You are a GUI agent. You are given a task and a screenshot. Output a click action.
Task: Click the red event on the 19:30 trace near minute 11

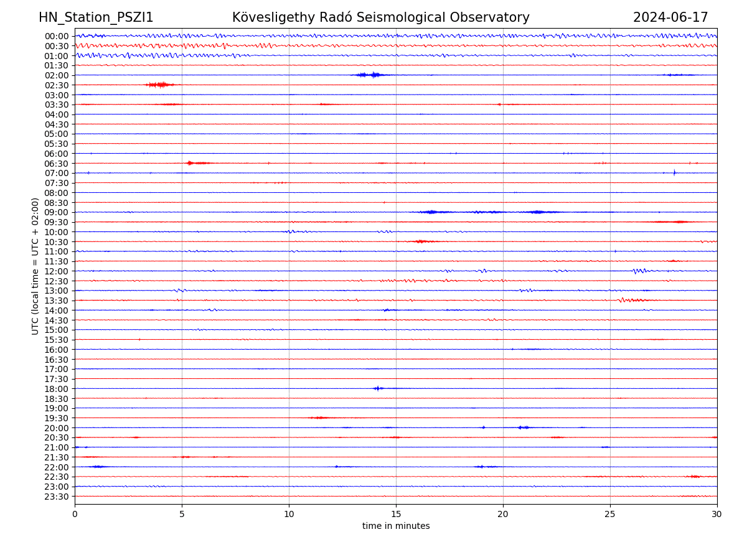(x=320, y=418)
